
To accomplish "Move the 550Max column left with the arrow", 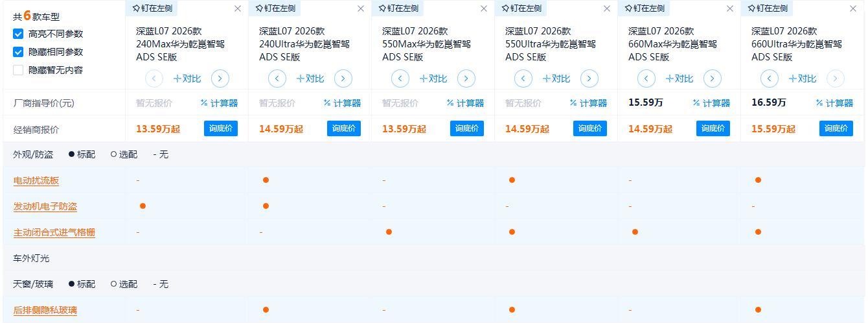I will (x=400, y=78).
